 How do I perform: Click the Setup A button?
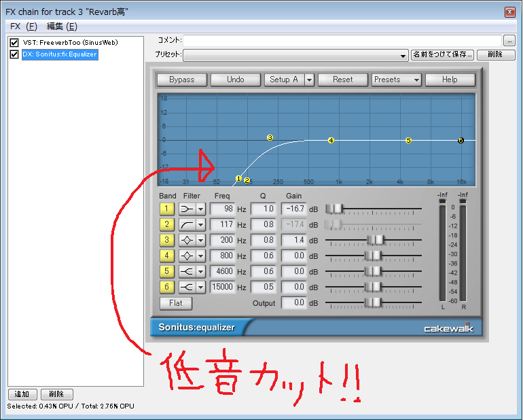coord(284,80)
